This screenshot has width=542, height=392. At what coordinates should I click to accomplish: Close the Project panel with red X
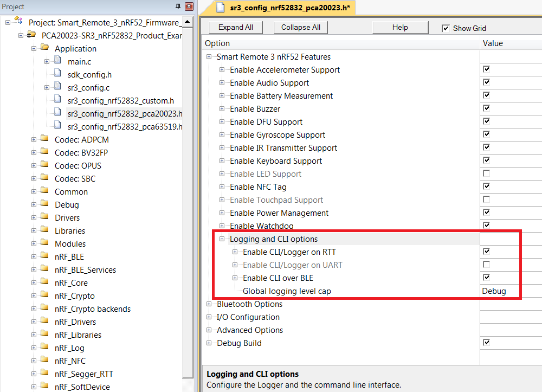coord(189,6)
